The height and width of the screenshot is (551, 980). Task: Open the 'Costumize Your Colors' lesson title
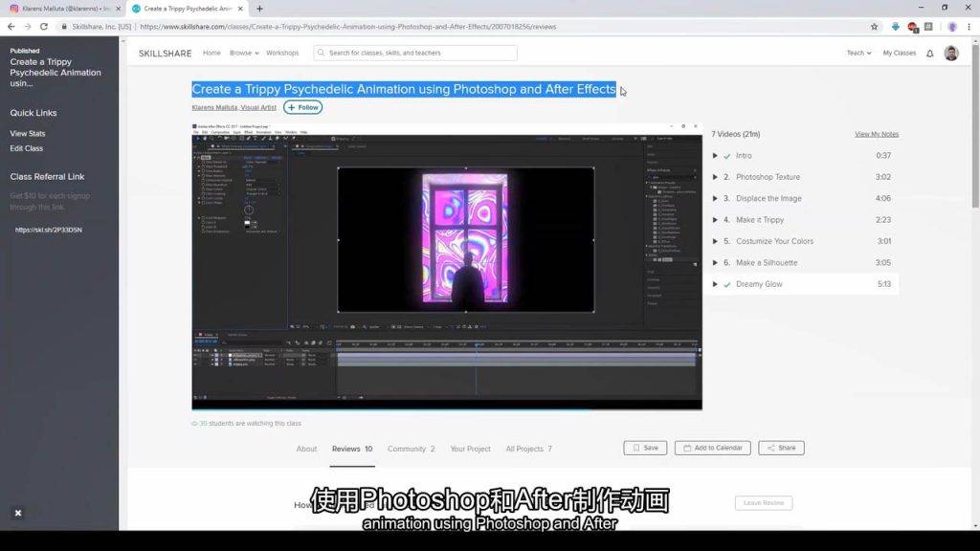point(774,241)
